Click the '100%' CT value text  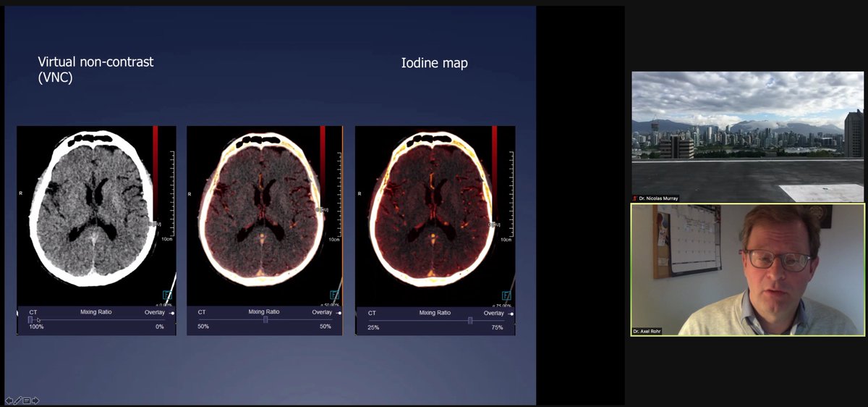[x=36, y=327]
